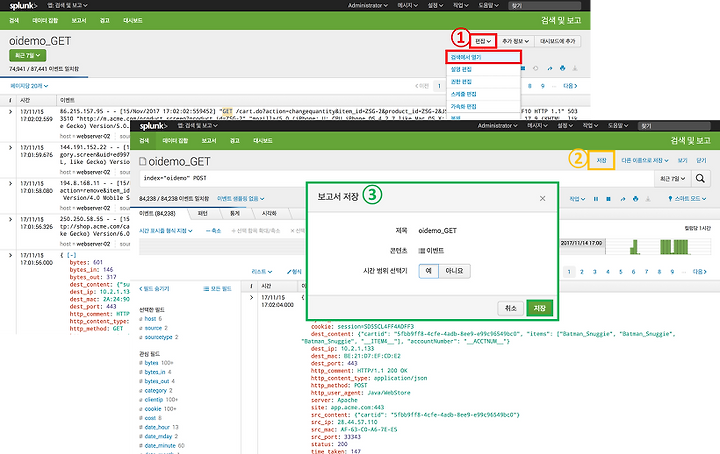This screenshot has height=454, width=720.
Task: Click the export download icon in search window
Action: click(x=648, y=199)
